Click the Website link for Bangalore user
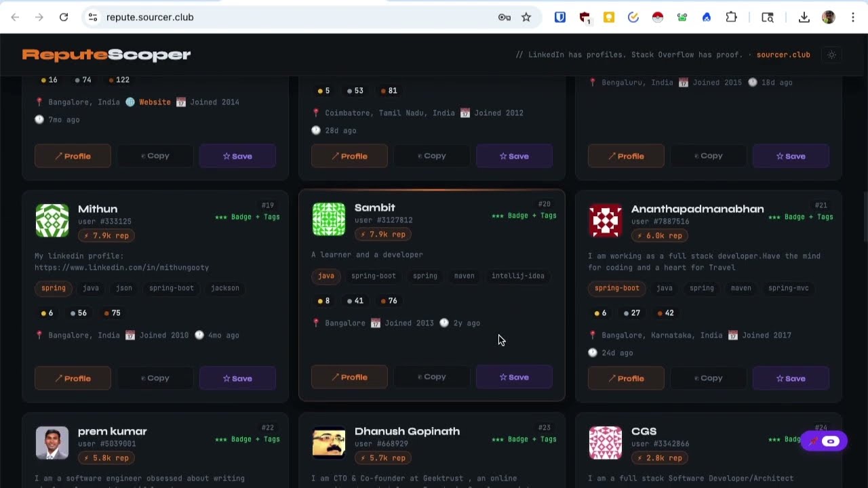The image size is (868, 488). point(155,102)
